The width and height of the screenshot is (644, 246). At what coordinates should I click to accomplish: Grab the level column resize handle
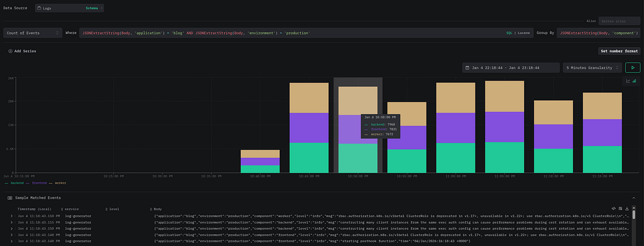(x=106, y=209)
